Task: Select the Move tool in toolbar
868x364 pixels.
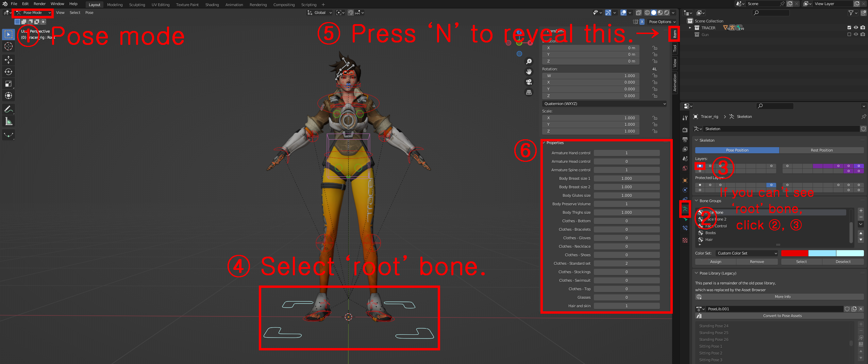Action: pyautogui.click(x=9, y=60)
